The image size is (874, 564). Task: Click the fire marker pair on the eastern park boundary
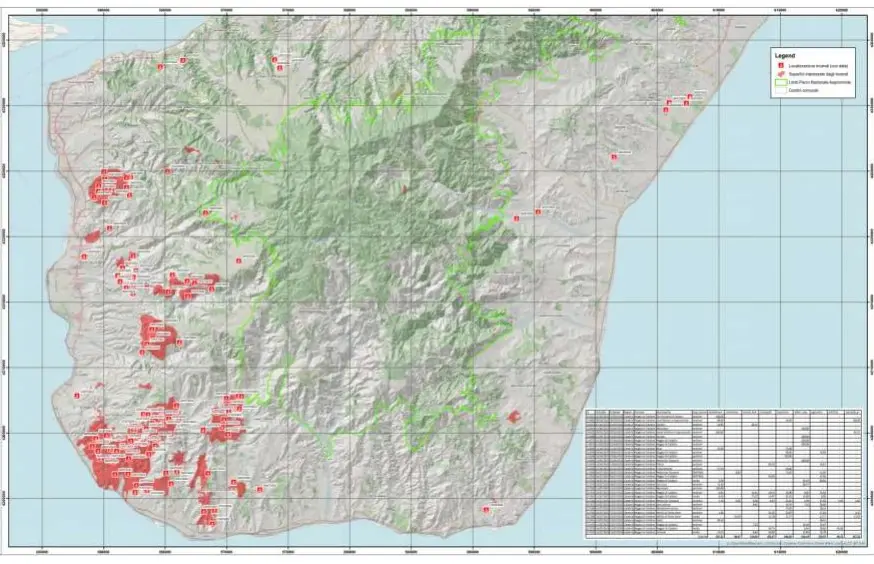[x=527, y=214]
